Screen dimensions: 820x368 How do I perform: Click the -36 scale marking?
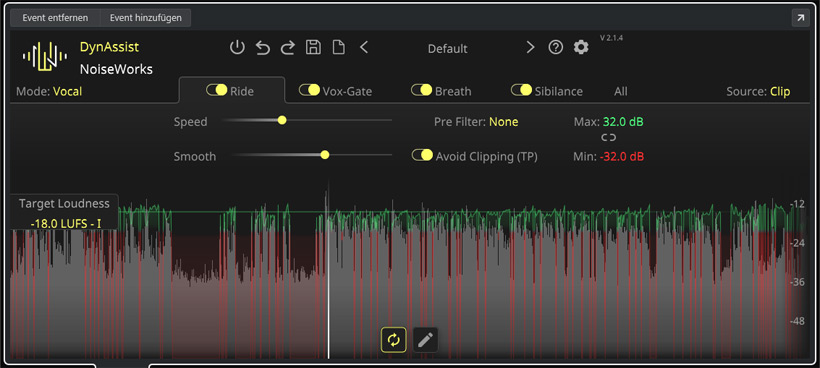click(x=798, y=282)
